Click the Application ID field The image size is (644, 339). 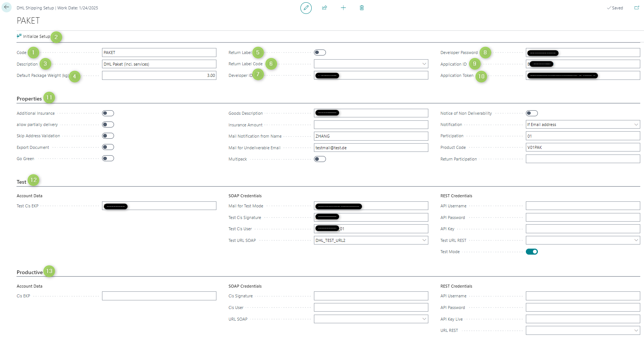pos(583,64)
